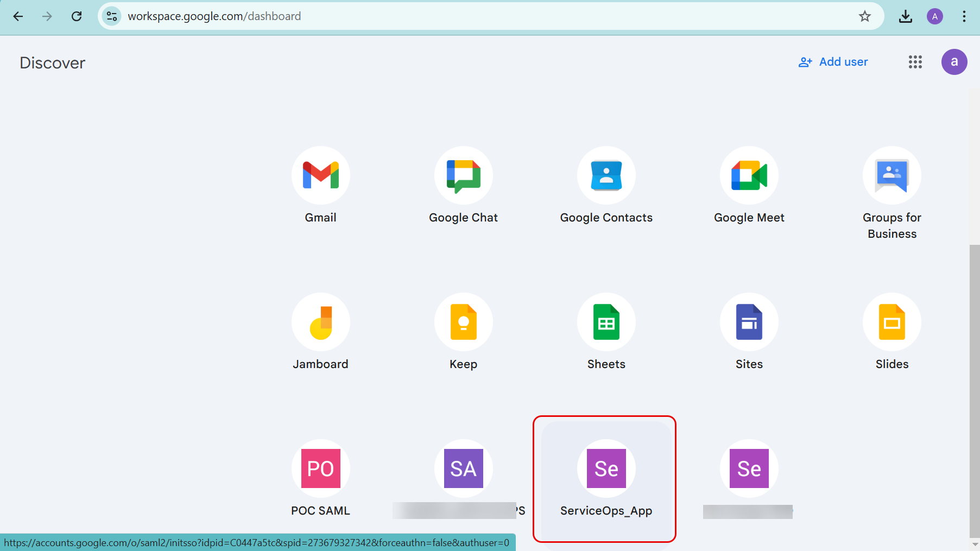This screenshot has height=551, width=980.
Task: Open Google Sheets
Action: coord(606,322)
